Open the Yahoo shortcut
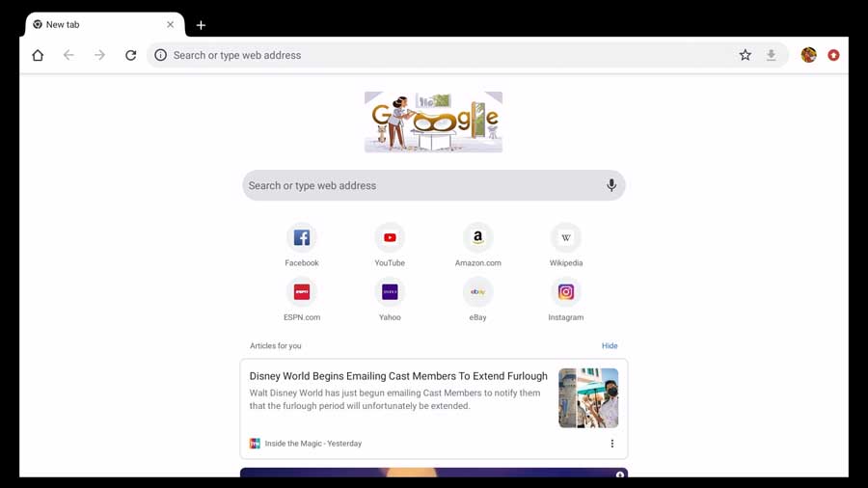 point(390,301)
